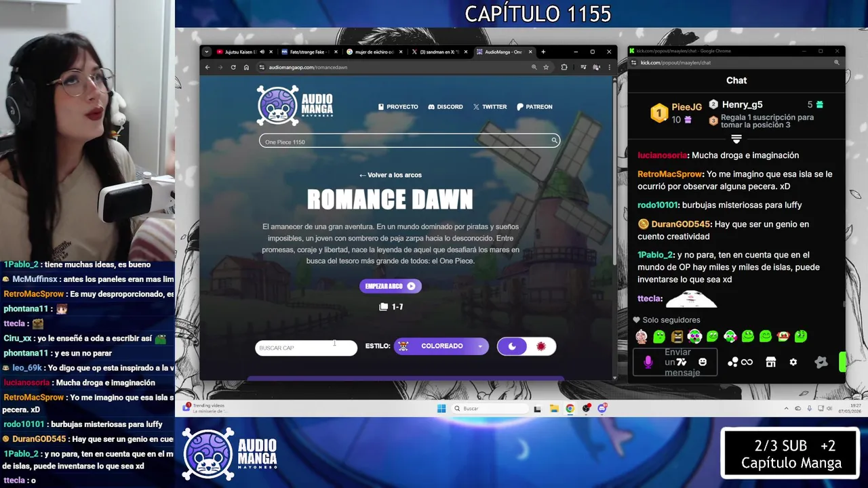Click the gray splat-face icon in chat bar

[x=821, y=363]
